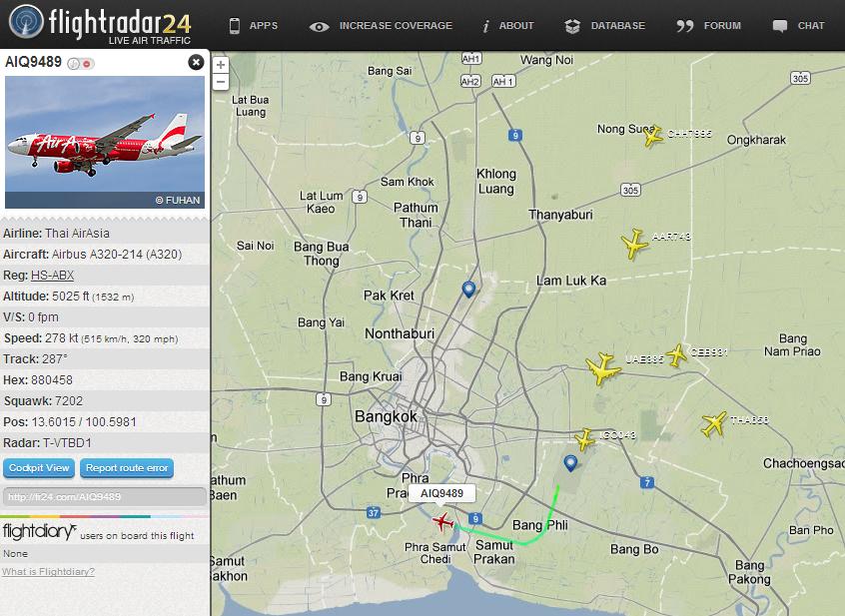Select the AAR743 aircraft icon
Screen dimensions: 845x616
point(634,244)
